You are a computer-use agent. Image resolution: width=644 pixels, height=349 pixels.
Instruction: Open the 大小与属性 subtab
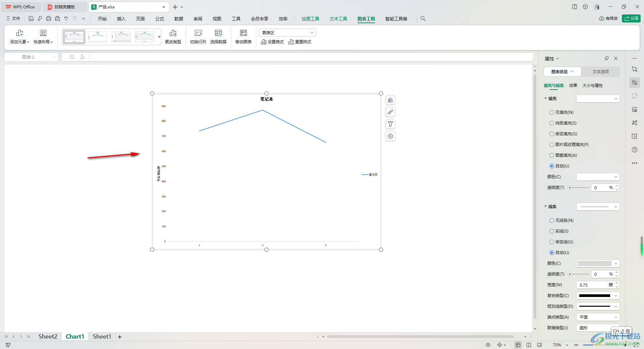coord(593,86)
